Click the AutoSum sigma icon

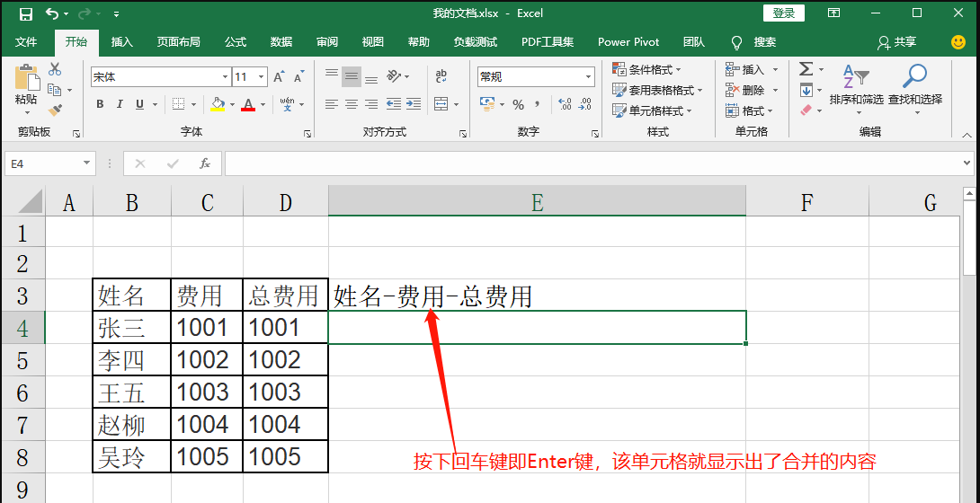tap(806, 69)
